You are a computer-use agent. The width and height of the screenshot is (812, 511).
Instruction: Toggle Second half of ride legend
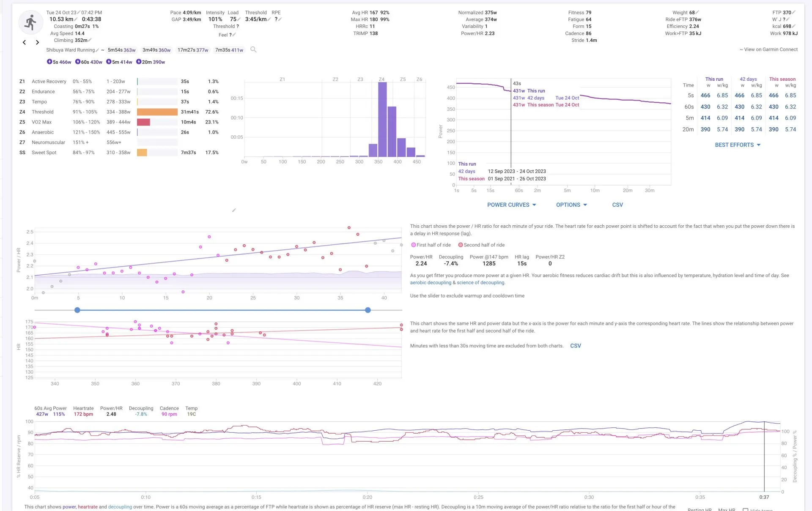point(481,245)
